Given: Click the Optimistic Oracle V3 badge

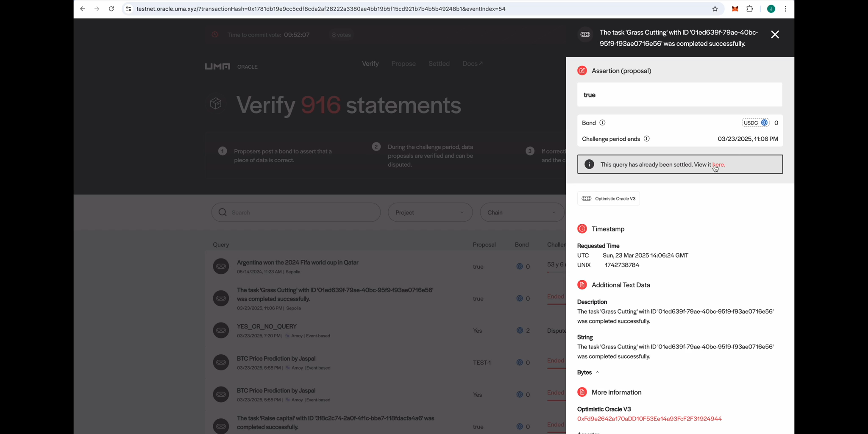Looking at the screenshot, I should 609,199.
